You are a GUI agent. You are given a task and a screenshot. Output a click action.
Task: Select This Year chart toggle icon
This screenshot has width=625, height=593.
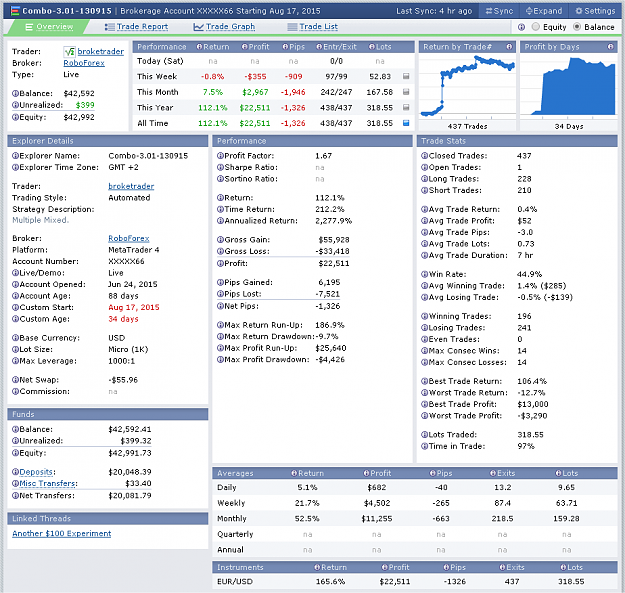406,107
